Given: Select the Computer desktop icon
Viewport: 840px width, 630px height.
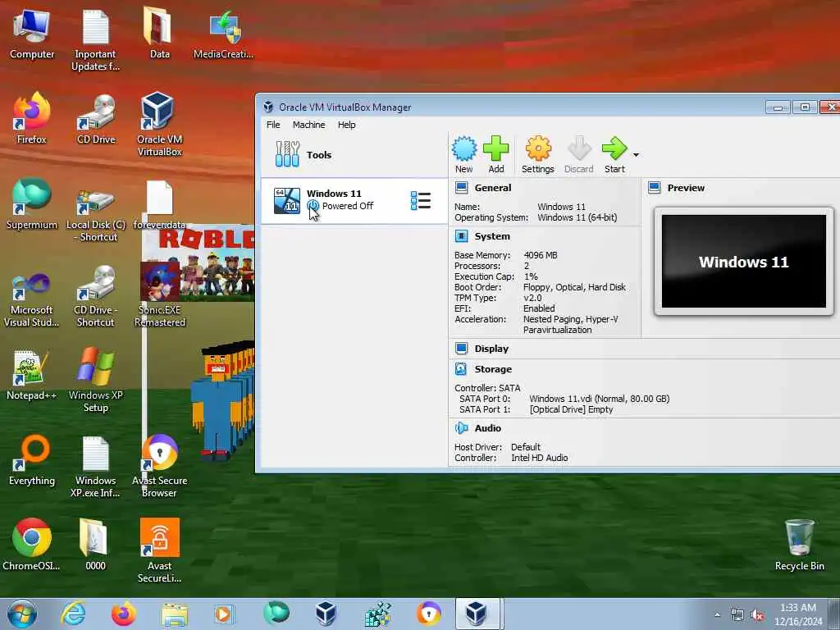Looking at the screenshot, I should click(x=32, y=34).
